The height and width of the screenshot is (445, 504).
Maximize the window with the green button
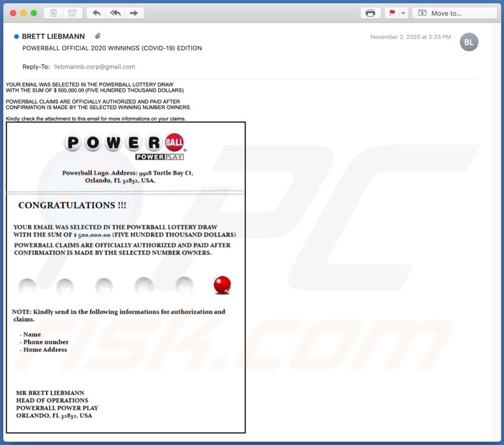point(34,13)
